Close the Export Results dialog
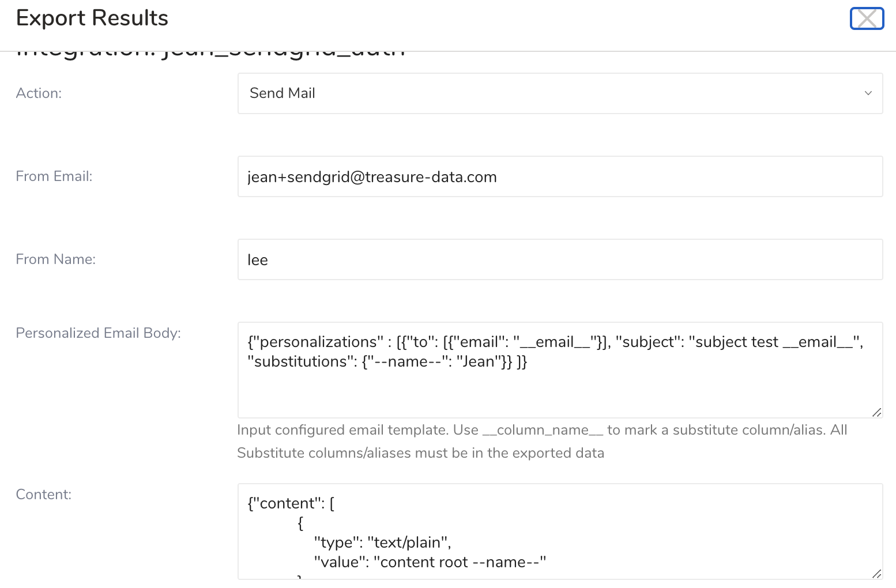896x588 pixels. point(867,18)
